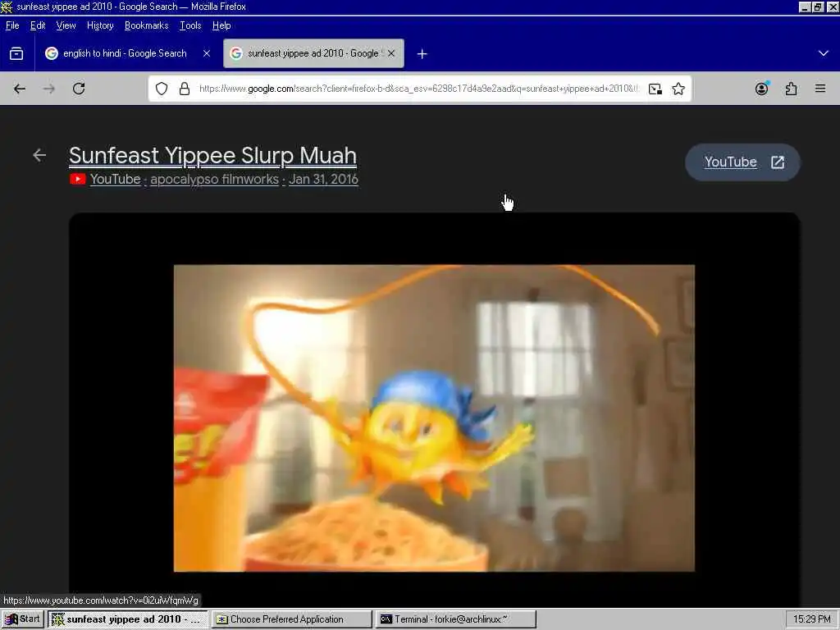840x630 pixels.
Task: Open the Firefox View icon
Action: tap(16, 53)
